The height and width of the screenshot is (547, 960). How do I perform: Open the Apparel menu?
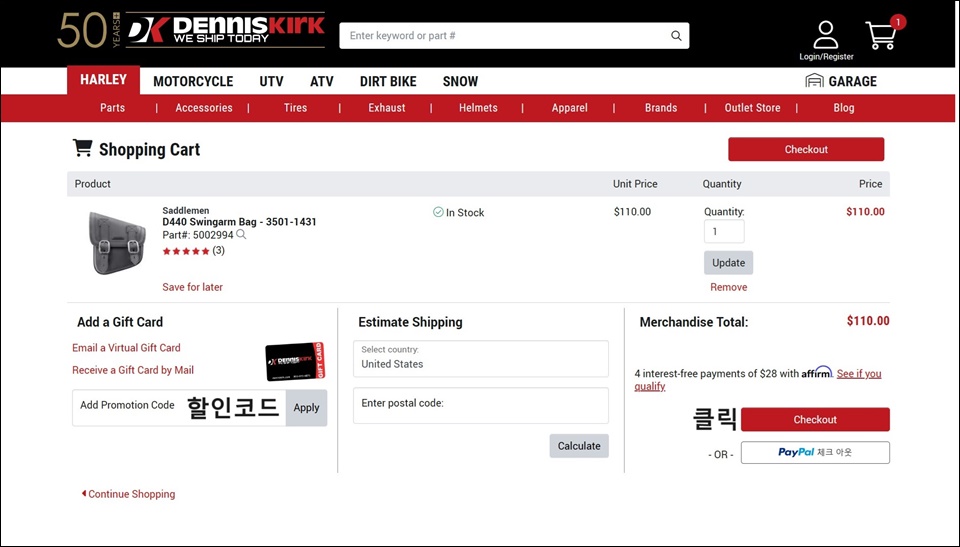pyautogui.click(x=569, y=108)
